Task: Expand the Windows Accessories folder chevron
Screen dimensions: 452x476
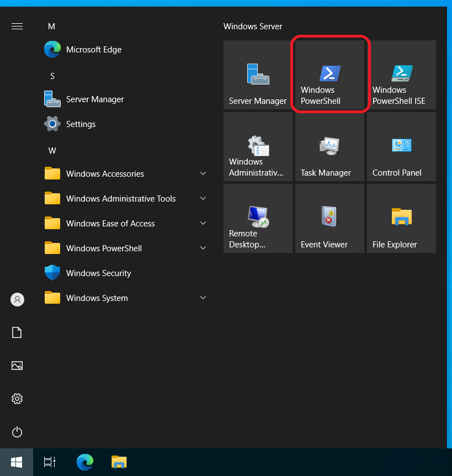Action: (x=203, y=173)
